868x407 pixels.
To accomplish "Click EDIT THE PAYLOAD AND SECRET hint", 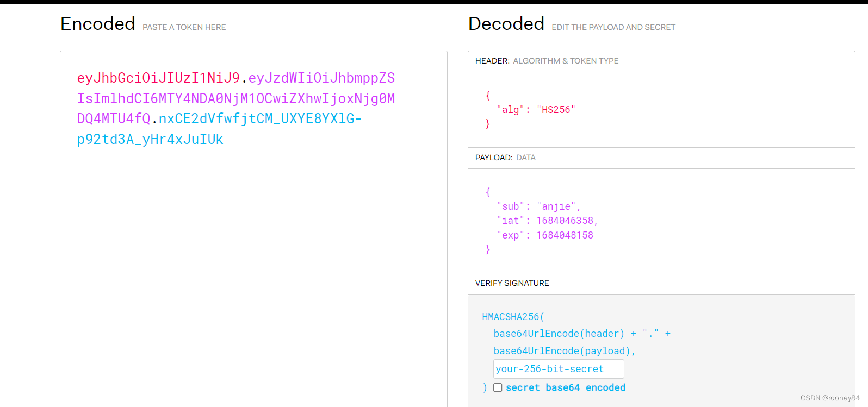I will pyautogui.click(x=613, y=27).
